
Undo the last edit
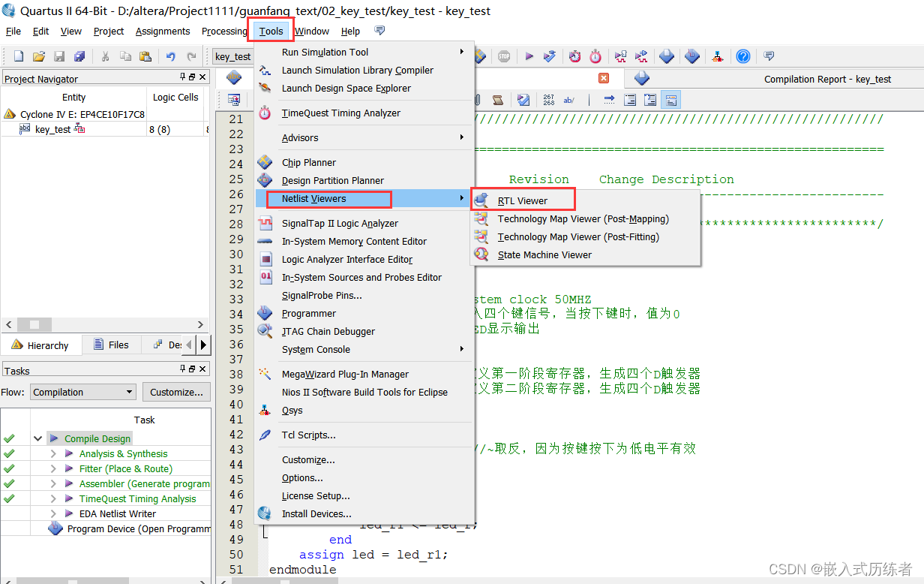(171, 56)
